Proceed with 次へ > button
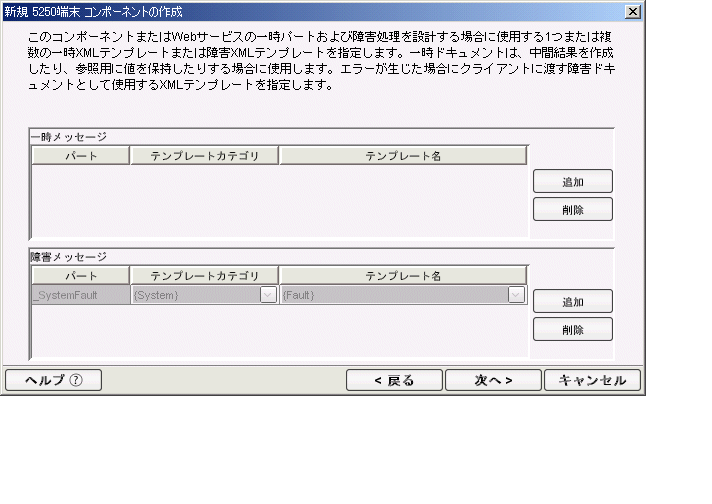Viewport: 712px width, 504px height. point(493,380)
